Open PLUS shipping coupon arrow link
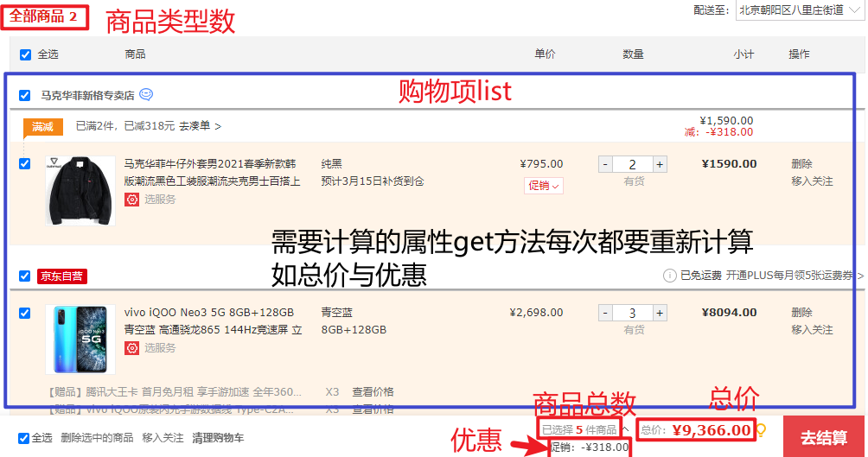This screenshot has width=868, height=457. [860, 276]
